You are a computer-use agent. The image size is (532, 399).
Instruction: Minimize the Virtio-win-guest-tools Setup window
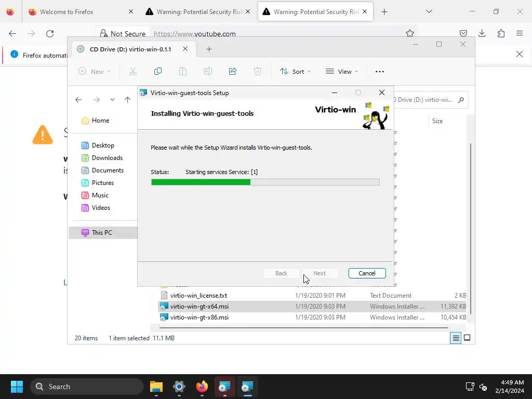(x=335, y=92)
